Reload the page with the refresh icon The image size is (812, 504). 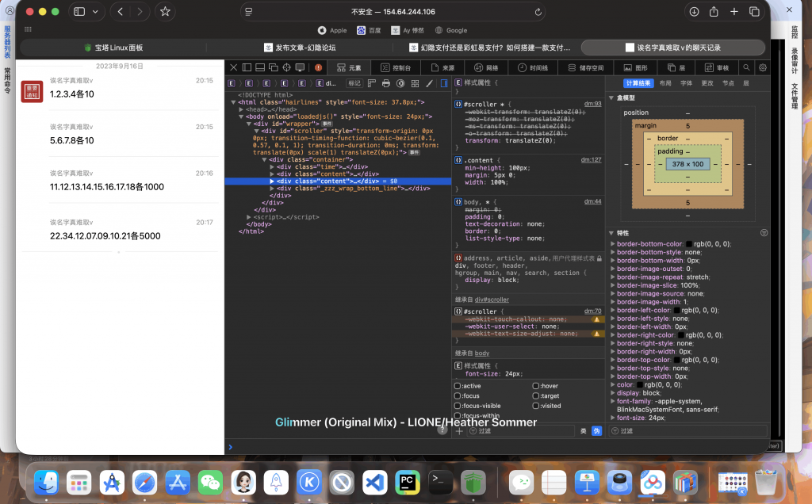(x=538, y=12)
